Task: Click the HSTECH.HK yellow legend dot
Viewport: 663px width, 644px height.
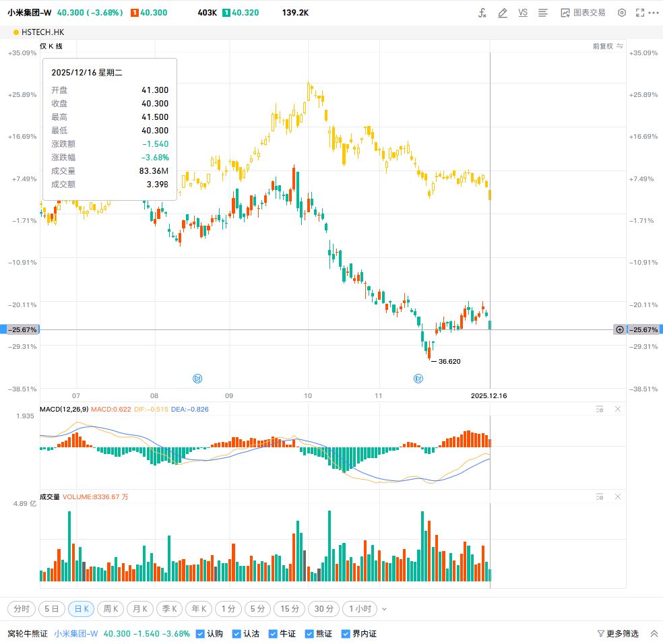Action: coord(16,32)
